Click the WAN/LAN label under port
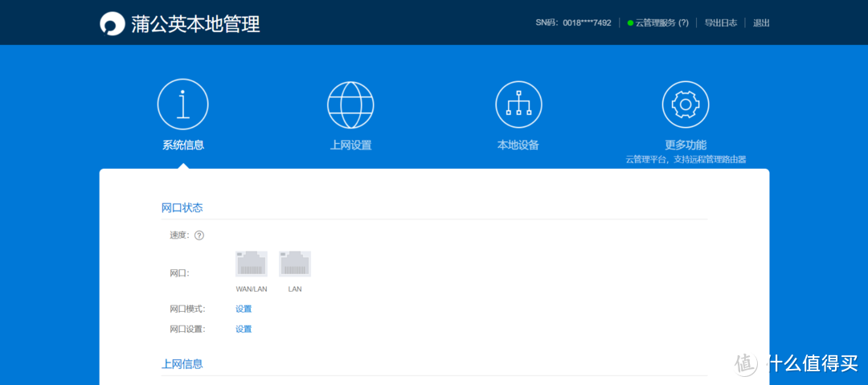The height and width of the screenshot is (385, 868). tap(252, 289)
